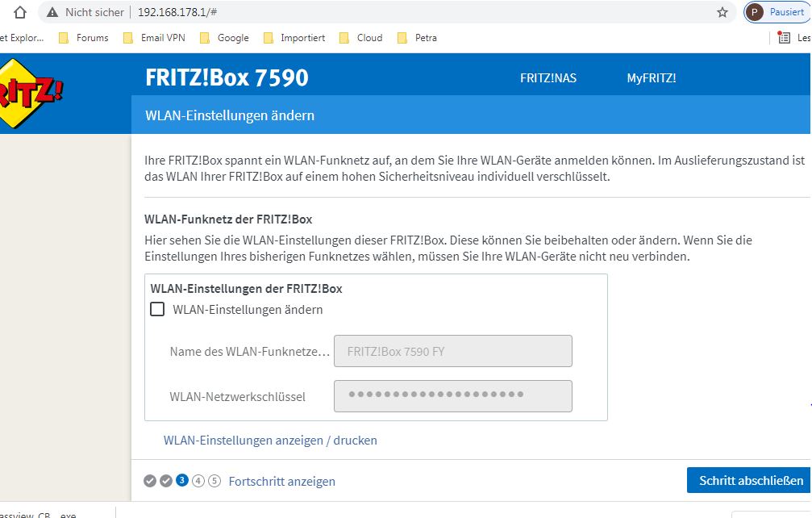This screenshot has height=518, width=812.
Task: Open FRITZ!NAS from the header
Action: pos(548,78)
